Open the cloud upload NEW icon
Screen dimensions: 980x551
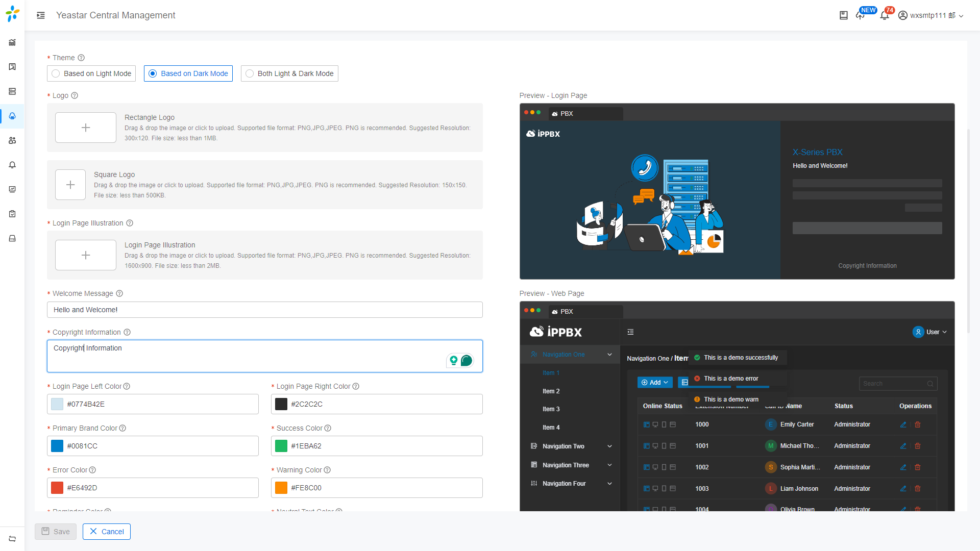(x=861, y=16)
